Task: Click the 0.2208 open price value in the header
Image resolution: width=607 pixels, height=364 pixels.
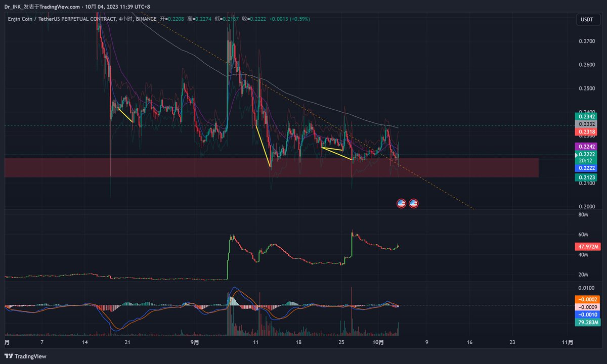Action: pyautogui.click(x=175, y=19)
